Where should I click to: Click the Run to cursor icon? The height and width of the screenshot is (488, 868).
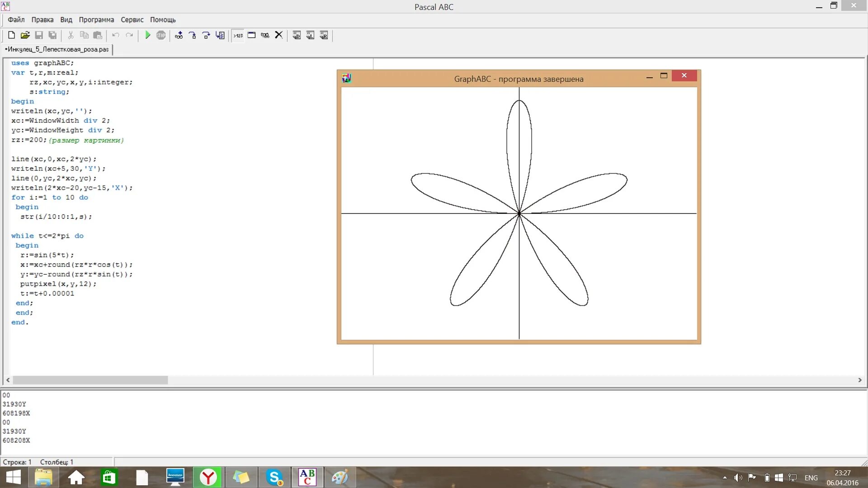[x=220, y=35]
